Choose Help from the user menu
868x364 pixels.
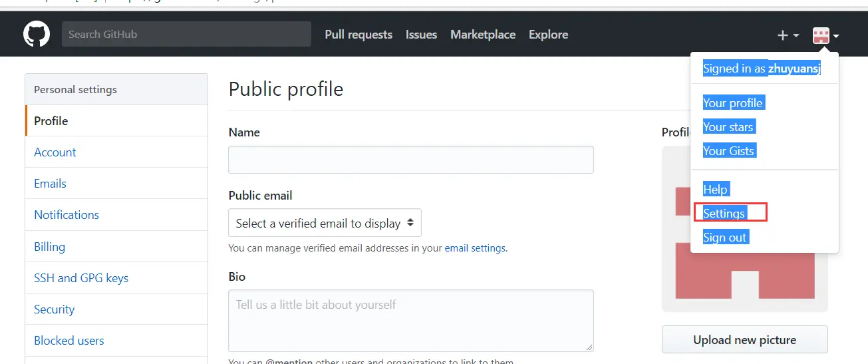[x=716, y=189]
